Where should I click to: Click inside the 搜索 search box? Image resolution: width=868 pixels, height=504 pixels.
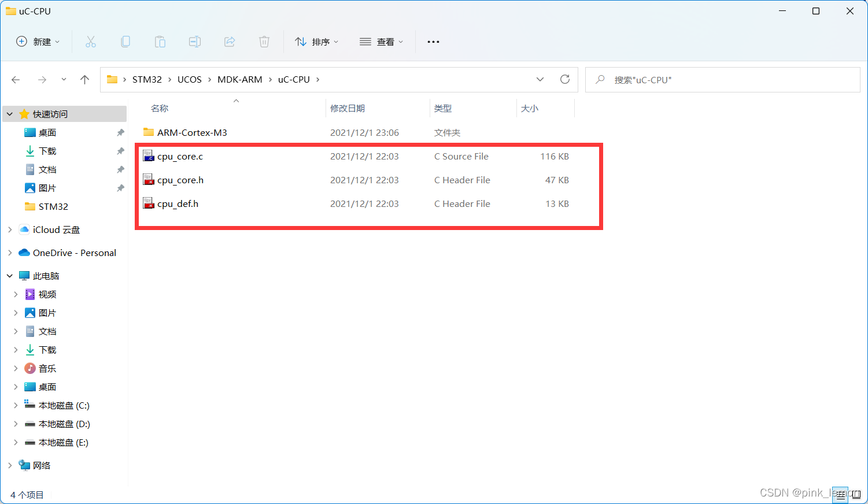[722, 79]
